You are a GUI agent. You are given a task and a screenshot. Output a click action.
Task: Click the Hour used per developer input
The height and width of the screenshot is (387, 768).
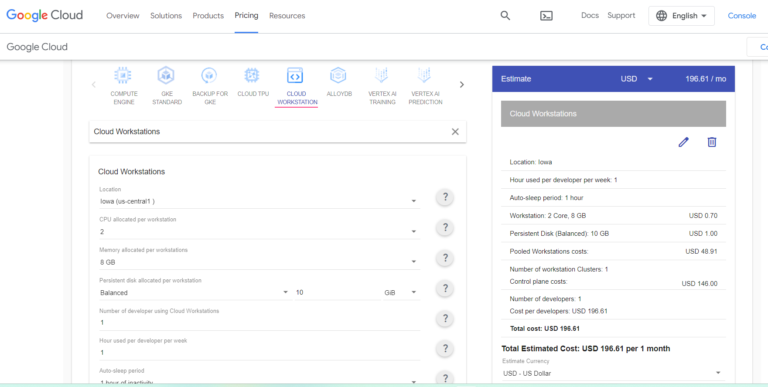[x=260, y=353]
